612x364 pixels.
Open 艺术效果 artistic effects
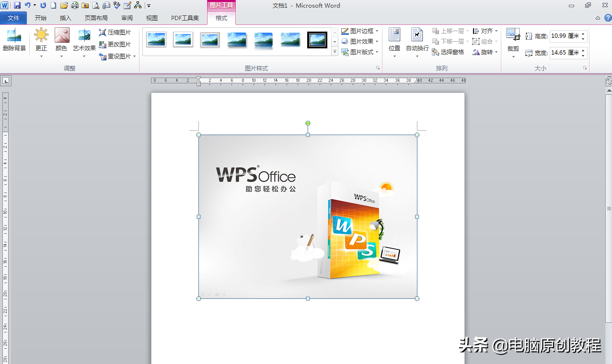(x=84, y=43)
